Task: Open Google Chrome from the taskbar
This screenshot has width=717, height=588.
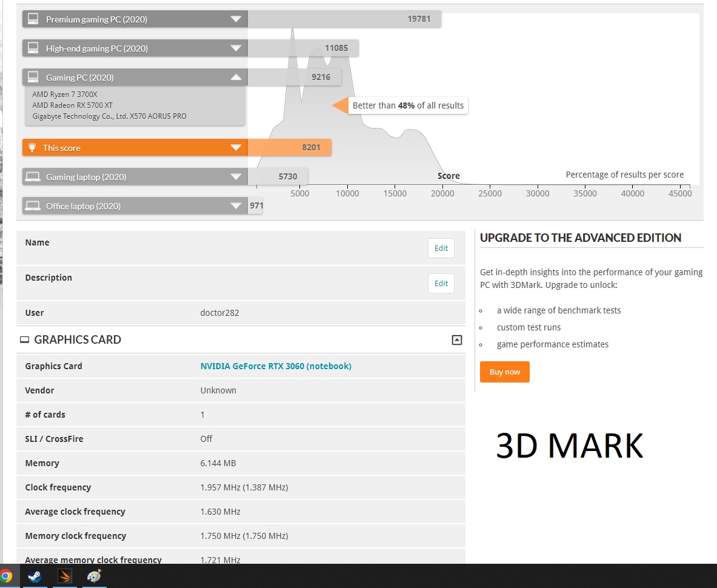Action: point(5,576)
